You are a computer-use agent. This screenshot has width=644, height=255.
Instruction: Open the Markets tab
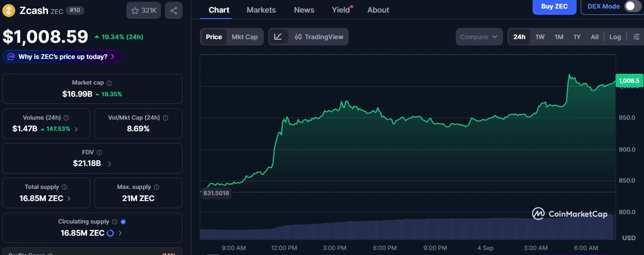coord(261,10)
